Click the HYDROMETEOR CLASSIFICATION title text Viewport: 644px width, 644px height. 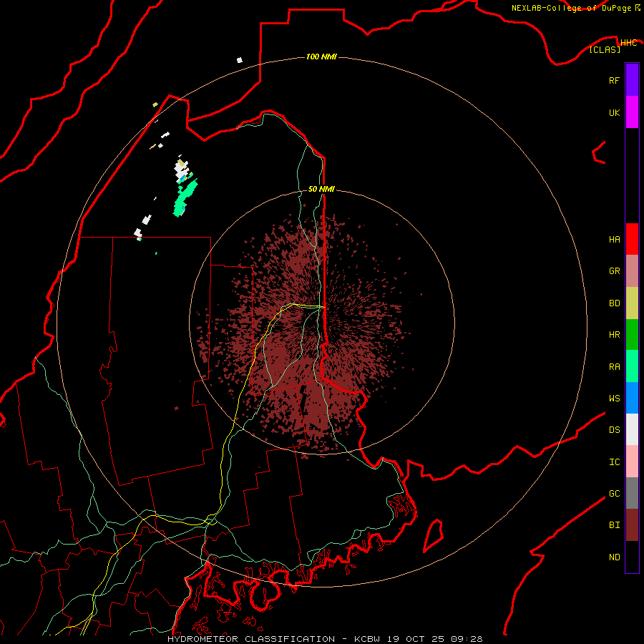251,639
